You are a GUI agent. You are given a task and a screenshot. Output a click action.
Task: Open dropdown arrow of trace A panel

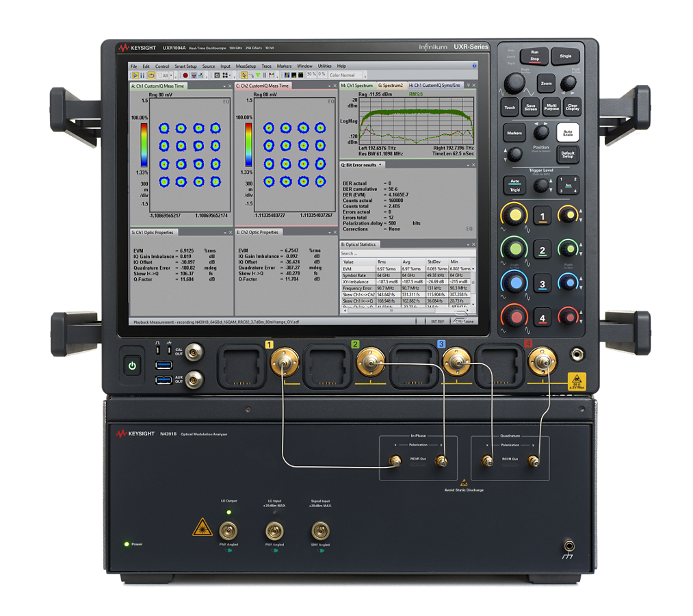pos(224,86)
